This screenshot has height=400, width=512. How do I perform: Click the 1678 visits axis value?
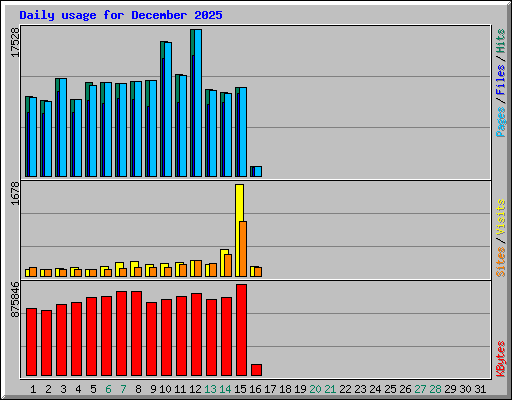pyautogui.click(x=15, y=193)
